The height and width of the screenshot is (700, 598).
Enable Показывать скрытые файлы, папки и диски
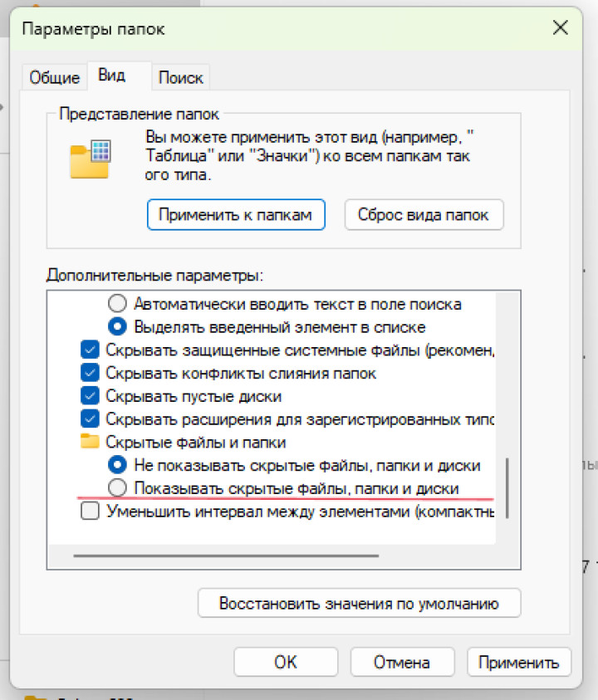click(119, 488)
